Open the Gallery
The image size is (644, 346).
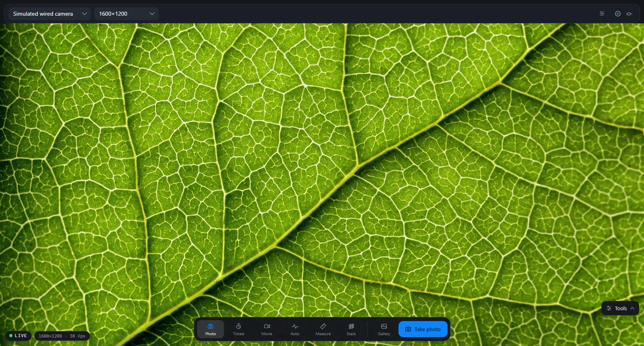(384, 329)
